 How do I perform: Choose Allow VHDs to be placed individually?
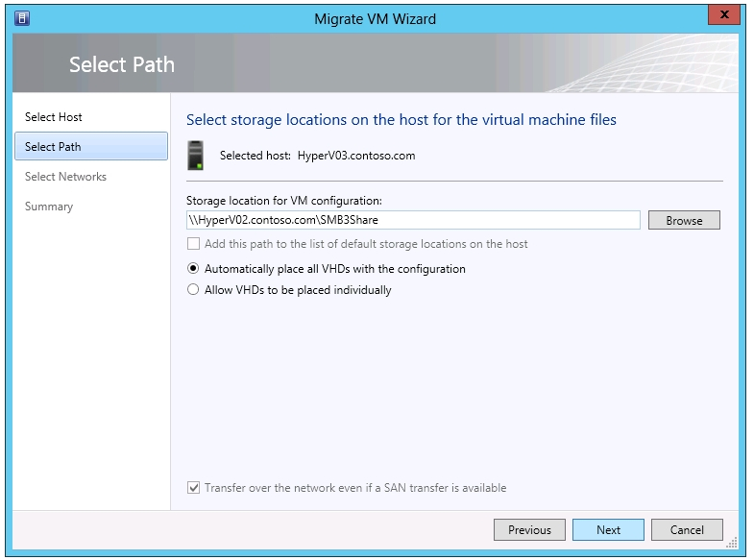pyautogui.click(x=194, y=290)
